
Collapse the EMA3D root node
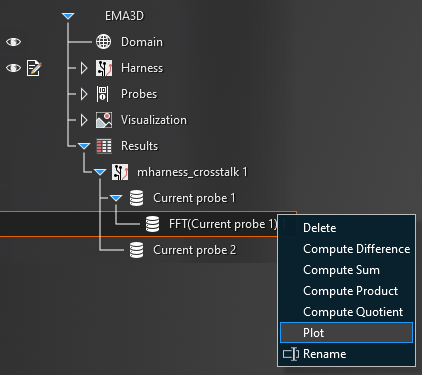[68, 16]
